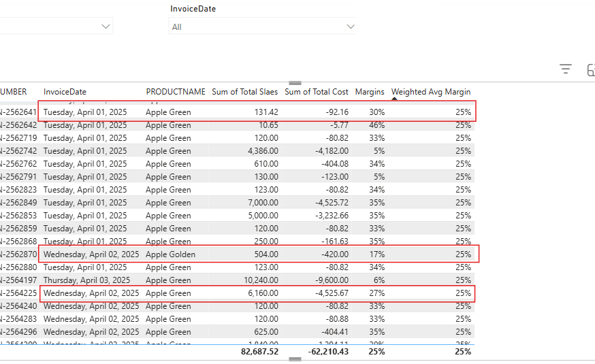The height and width of the screenshot is (364, 595).
Task: Select sales value 6,160.00
Action: [x=263, y=293]
